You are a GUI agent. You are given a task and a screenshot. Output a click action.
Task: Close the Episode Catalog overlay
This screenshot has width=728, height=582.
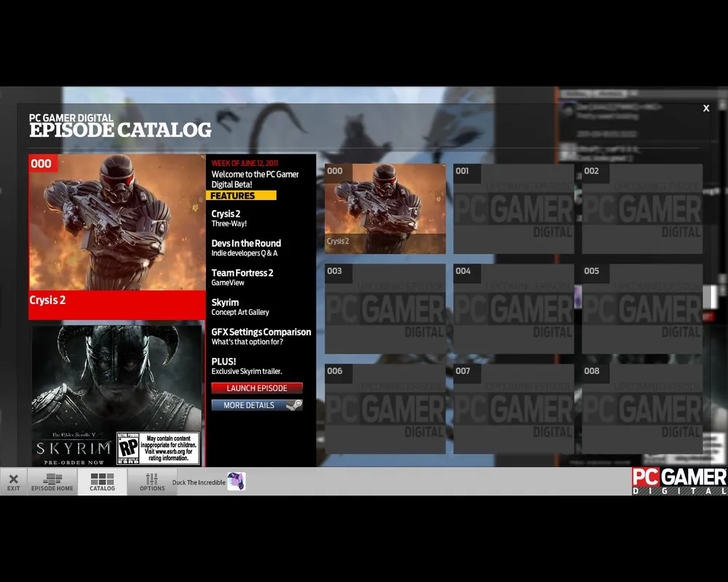coord(705,108)
